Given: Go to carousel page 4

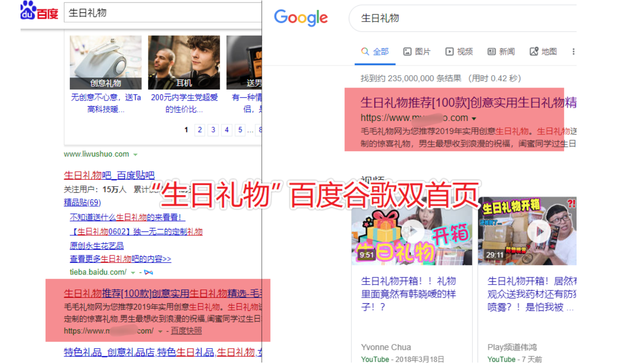Looking at the screenshot, I should 227,130.
